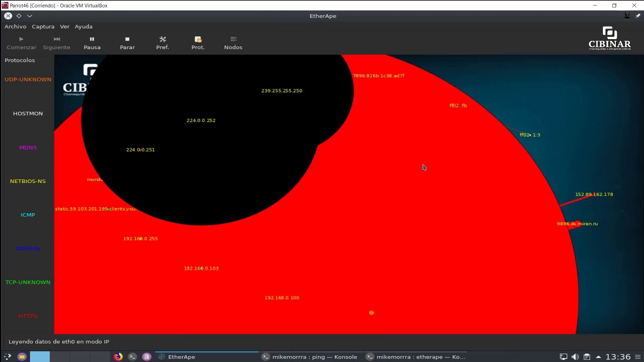The height and width of the screenshot is (362, 644).
Task: Click the node ff02::1:3
Action: tap(530, 135)
